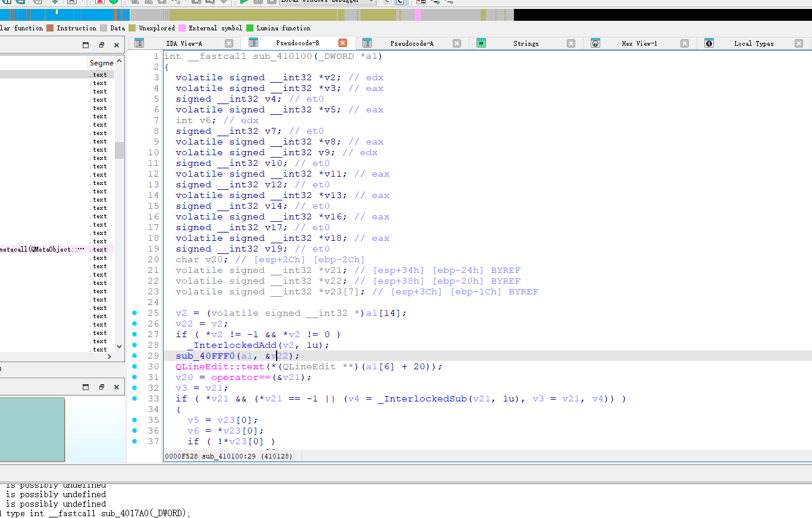The width and height of the screenshot is (812, 518).
Task: Close the Hex View-1 tab
Action: (x=685, y=43)
